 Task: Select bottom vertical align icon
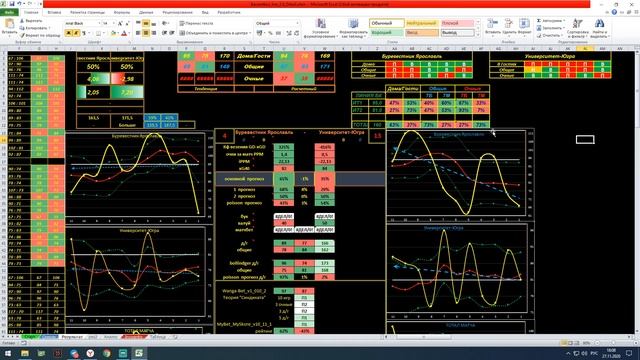pyautogui.click(x=153, y=24)
